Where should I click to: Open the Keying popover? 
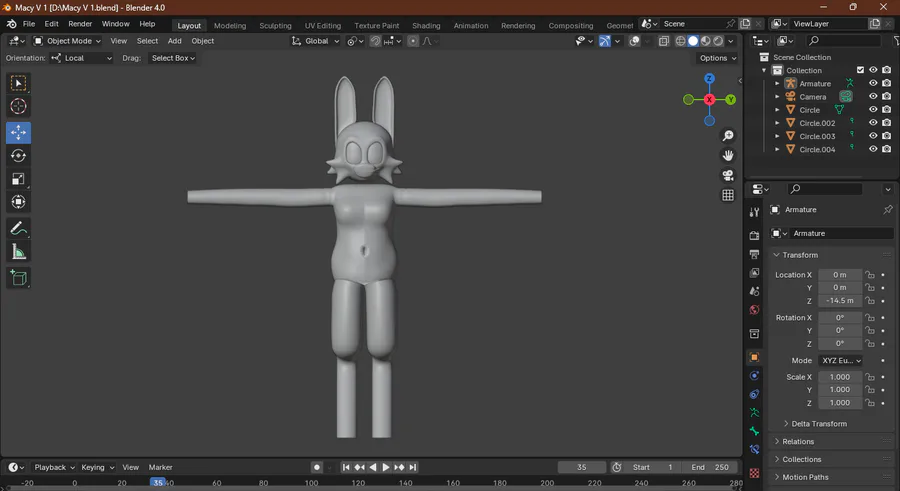pyautogui.click(x=97, y=467)
